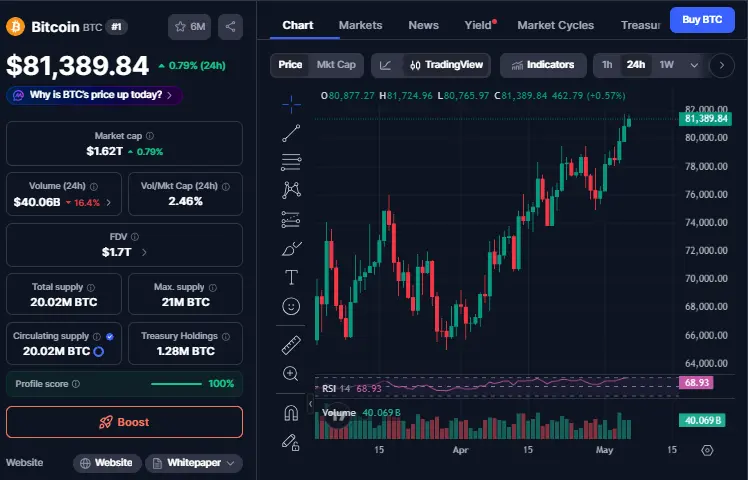The height and width of the screenshot is (480, 748).
Task: Switch to TradingView candlestick view
Action: [x=447, y=65]
